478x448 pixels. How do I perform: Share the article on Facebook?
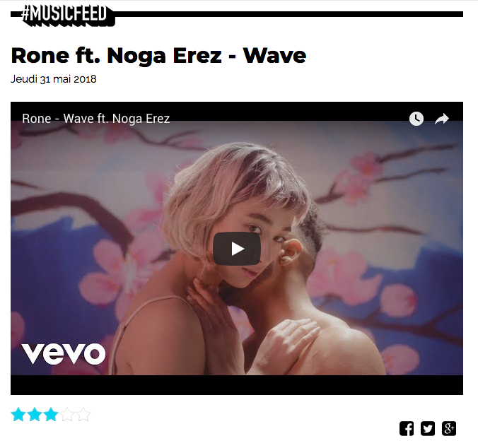(x=407, y=428)
